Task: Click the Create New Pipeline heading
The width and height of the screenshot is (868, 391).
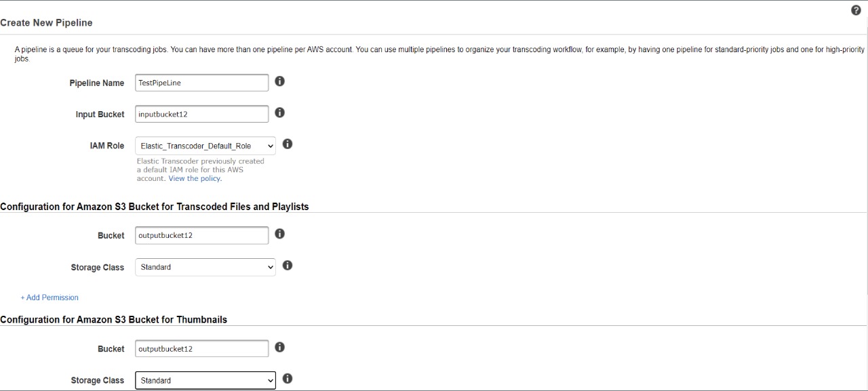Action: tap(46, 22)
